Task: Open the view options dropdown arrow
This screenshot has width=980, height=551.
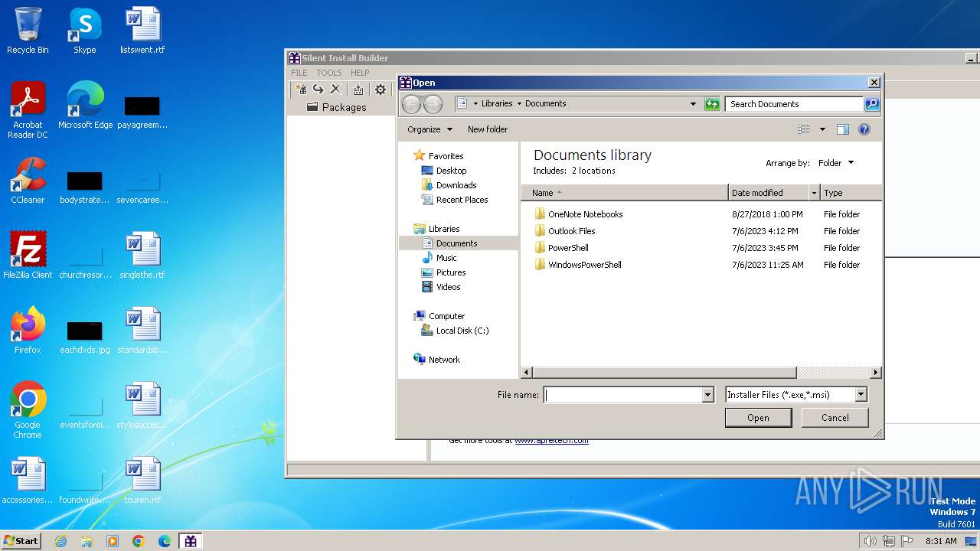Action: [822, 129]
